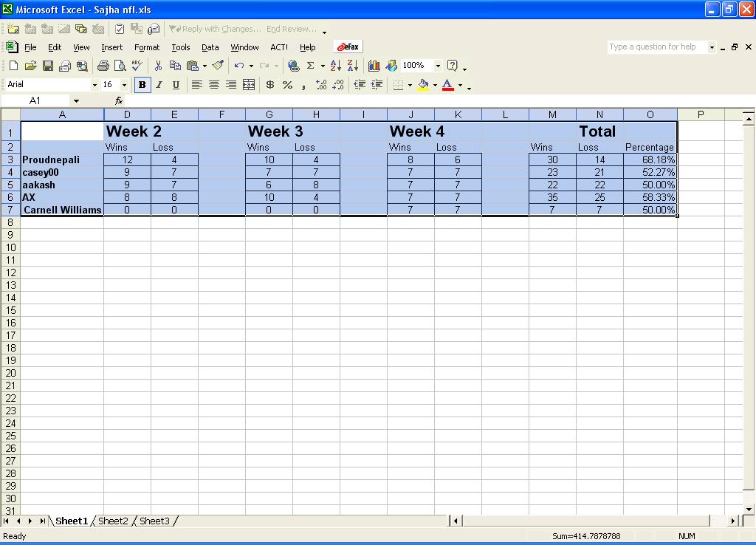756x545 pixels.
Task: Sort ascending with the A-Z icon
Action: pyautogui.click(x=335, y=66)
